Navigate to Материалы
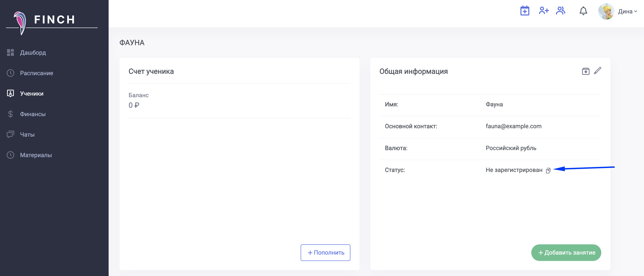This screenshot has width=644, height=276. 36,155
